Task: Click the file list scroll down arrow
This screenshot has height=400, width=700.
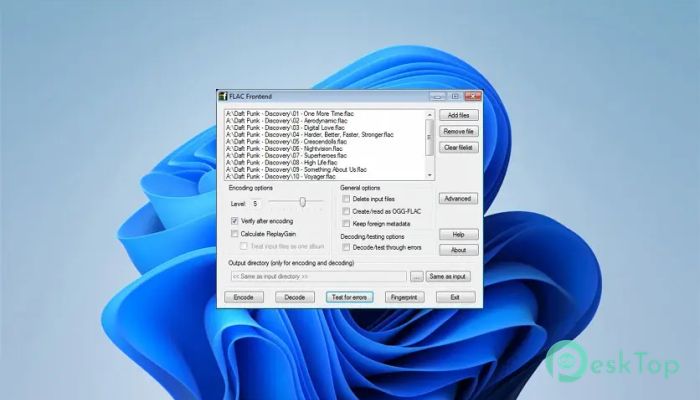Action: [429, 175]
